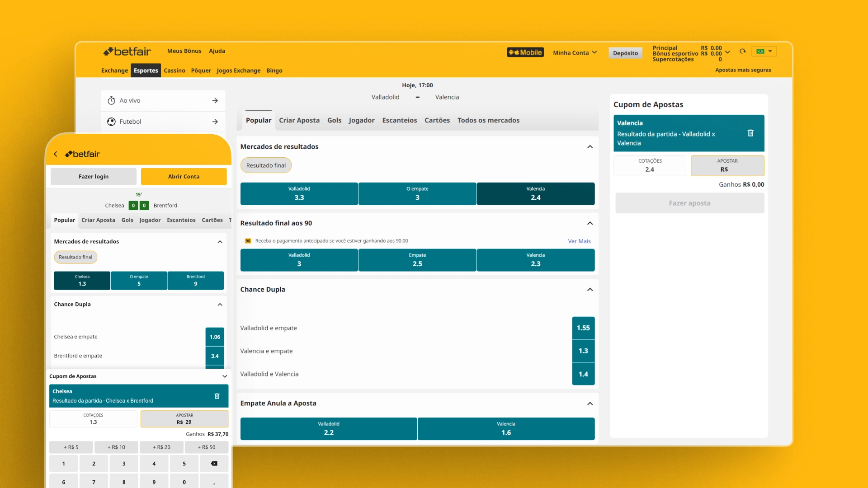Toggle mobile Resultado final filter chip
868x488 pixels.
click(75, 257)
